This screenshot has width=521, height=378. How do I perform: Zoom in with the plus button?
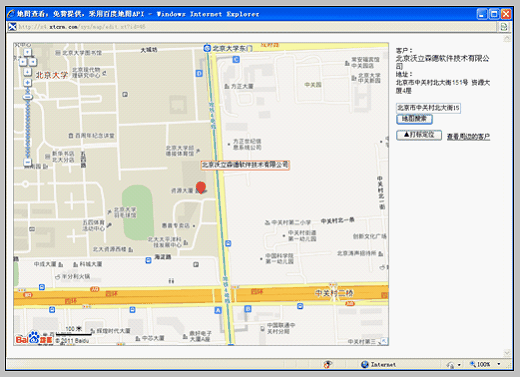pyautogui.click(x=27, y=82)
